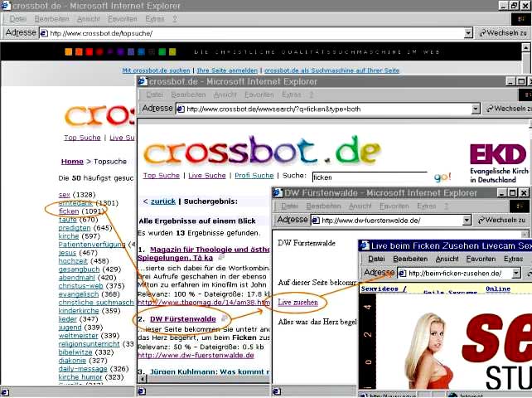Click the page icon in the dw-fuerstenwalde address bar
This screenshot has height=398, width=532.
(x=316, y=221)
